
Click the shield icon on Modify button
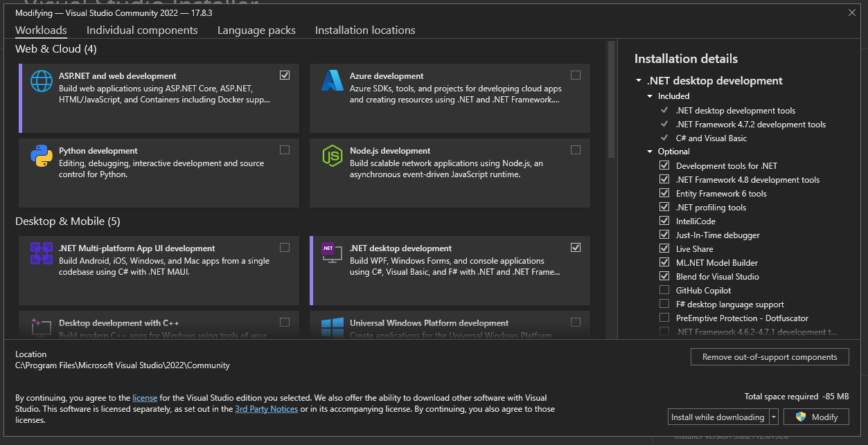[x=801, y=417]
